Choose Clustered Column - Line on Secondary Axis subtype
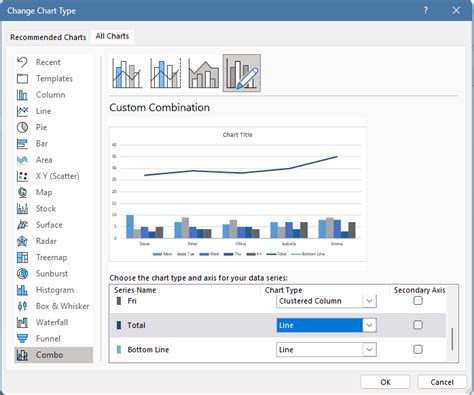 166,73
